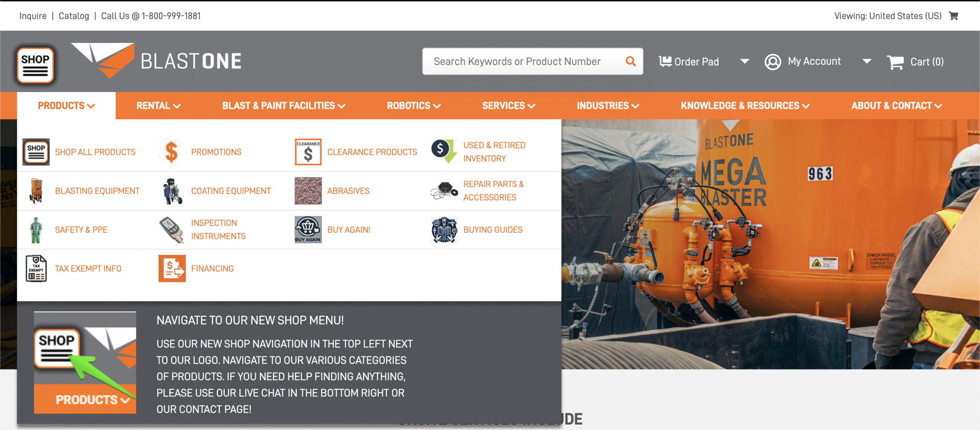Click the Inquire link
This screenshot has height=430, width=980.
tap(33, 16)
